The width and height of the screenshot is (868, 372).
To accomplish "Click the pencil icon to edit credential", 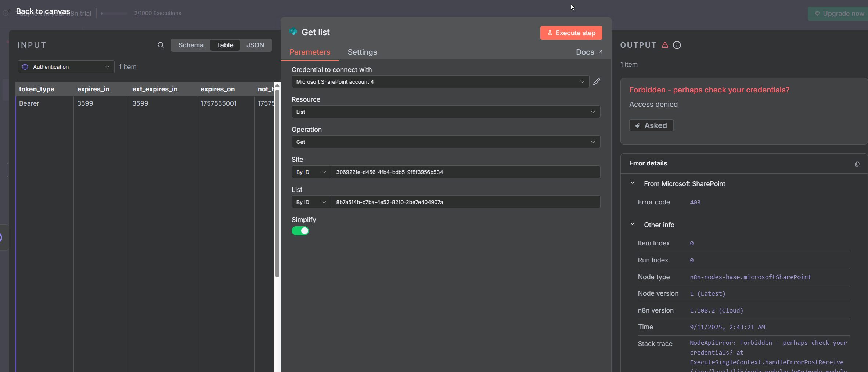I will [x=597, y=81].
